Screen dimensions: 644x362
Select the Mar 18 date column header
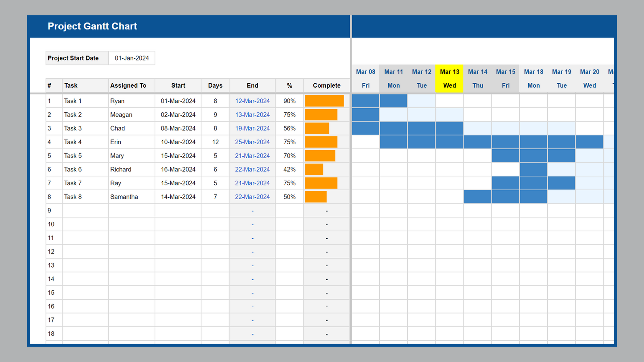pyautogui.click(x=533, y=72)
